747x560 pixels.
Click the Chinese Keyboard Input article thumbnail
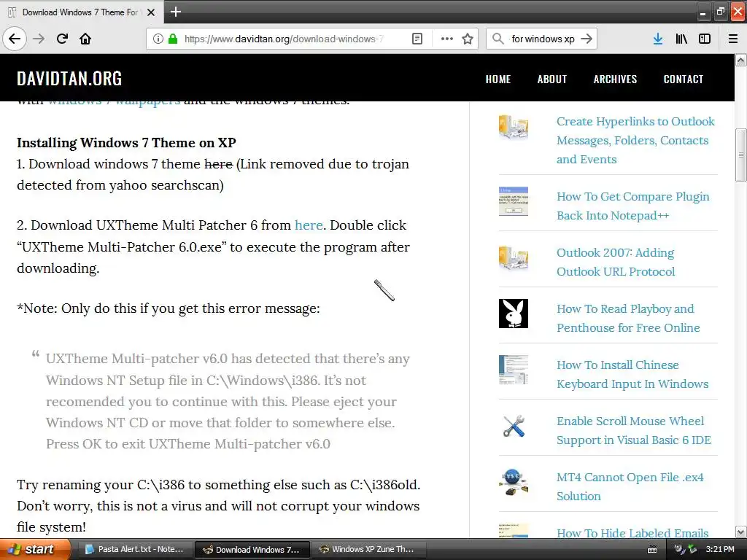click(x=513, y=370)
